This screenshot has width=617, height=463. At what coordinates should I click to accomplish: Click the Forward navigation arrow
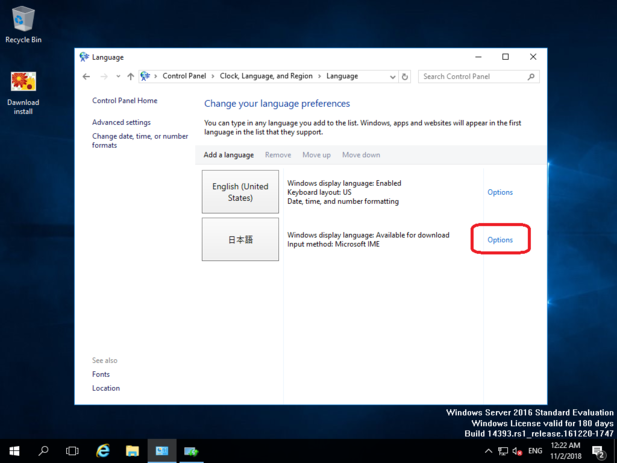coord(104,76)
